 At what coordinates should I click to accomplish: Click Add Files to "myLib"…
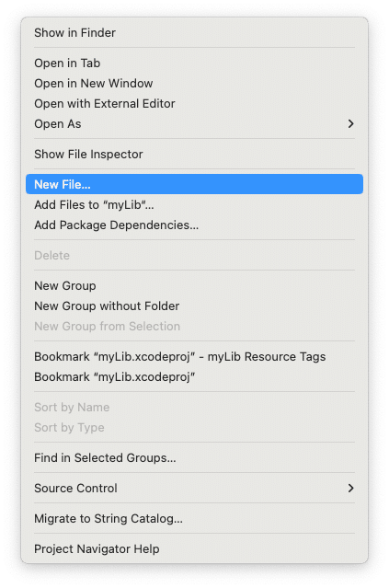[194, 205]
